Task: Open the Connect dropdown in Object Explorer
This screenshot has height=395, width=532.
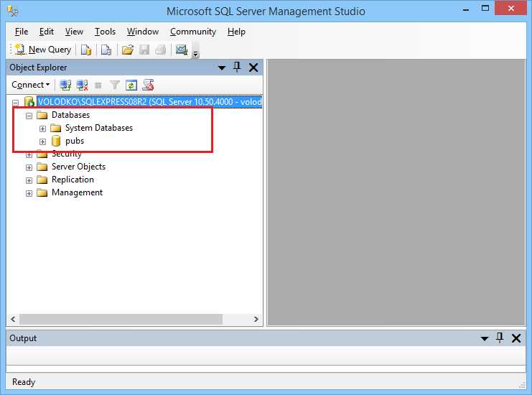Action: coord(31,85)
